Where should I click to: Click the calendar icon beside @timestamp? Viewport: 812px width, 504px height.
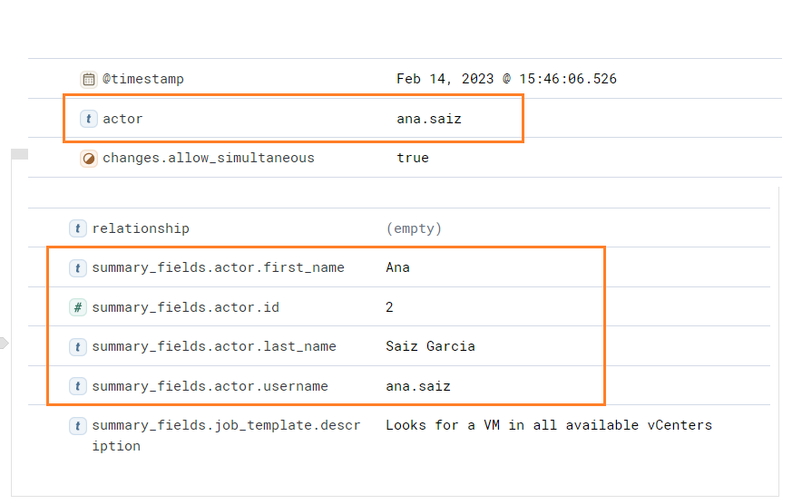(89, 79)
